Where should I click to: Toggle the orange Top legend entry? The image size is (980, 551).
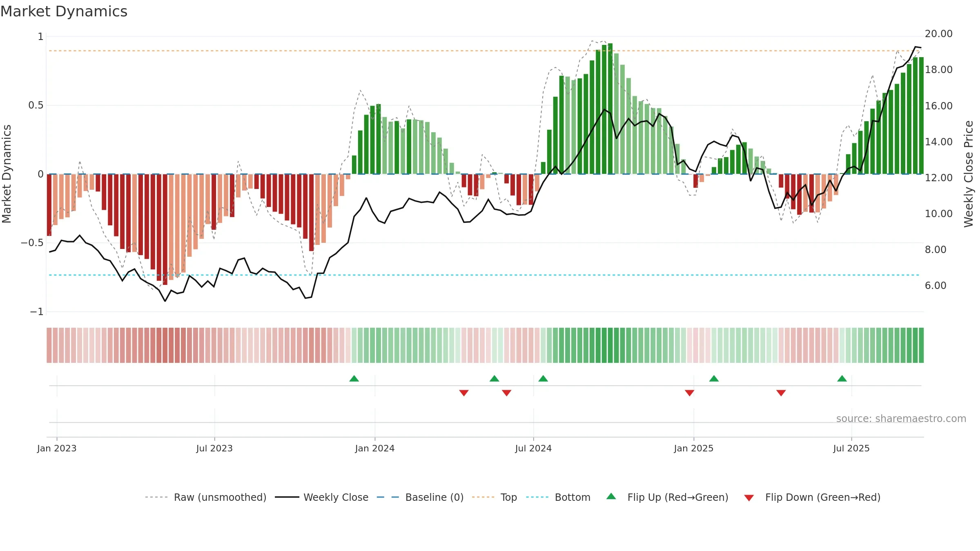click(494, 497)
